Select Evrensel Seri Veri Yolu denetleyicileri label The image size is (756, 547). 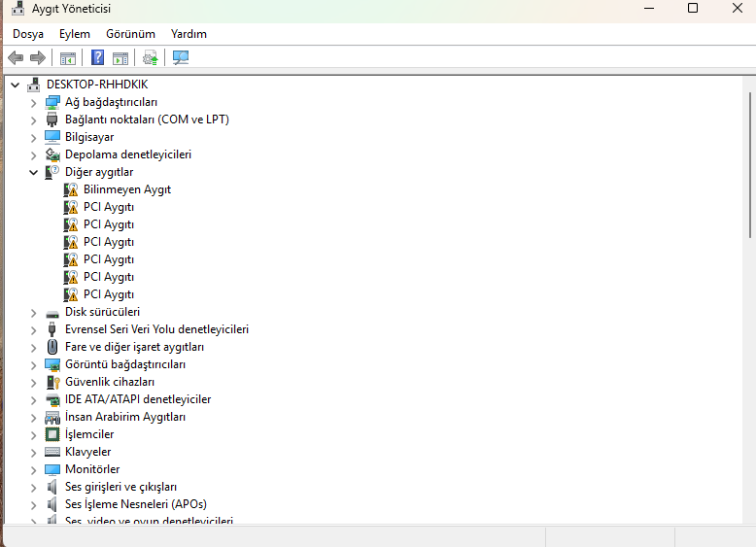(156, 329)
